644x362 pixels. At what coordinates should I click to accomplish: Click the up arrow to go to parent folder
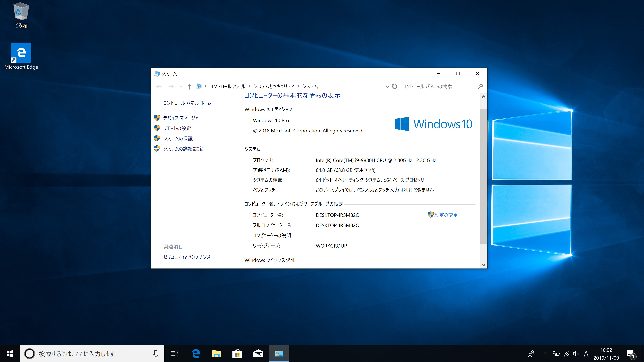(x=189, y=86)
